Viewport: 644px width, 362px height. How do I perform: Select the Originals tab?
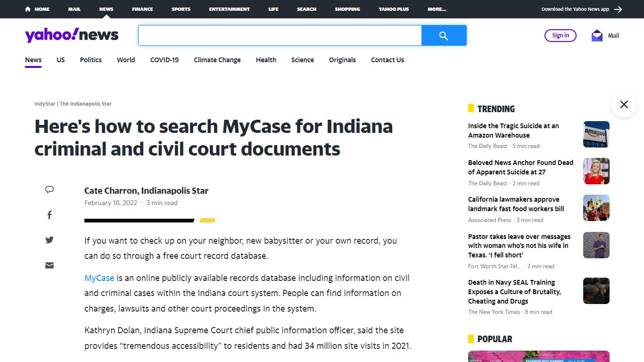(x=342, y=60)
